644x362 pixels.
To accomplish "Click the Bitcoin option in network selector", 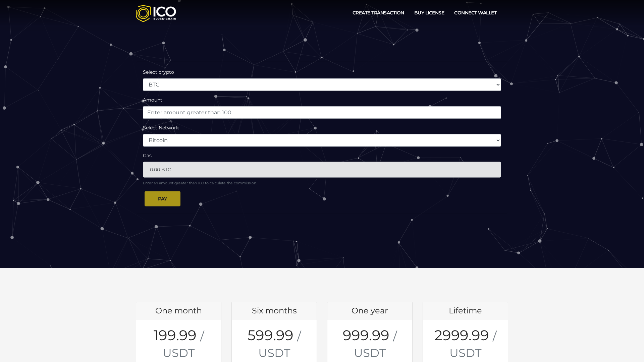I will [x=158, y=140].
